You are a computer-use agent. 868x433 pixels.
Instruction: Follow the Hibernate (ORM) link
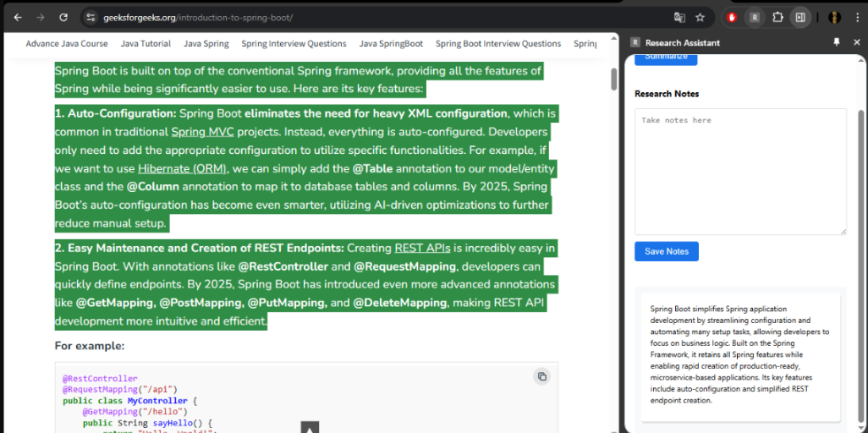point(182,168)
